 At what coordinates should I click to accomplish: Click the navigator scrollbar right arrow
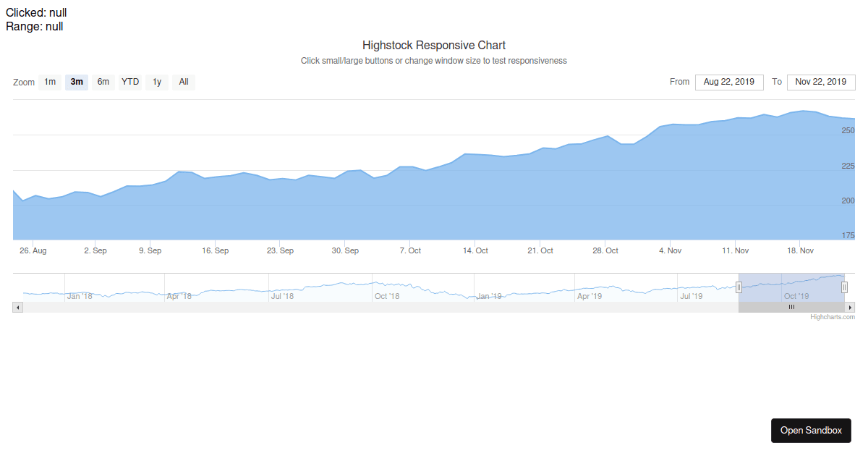850,307
